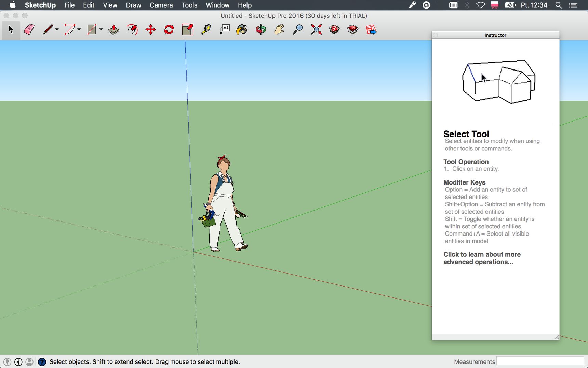Click 'Click to learn about more advanced operations' link
This screenshot has height=368, width=588.
(x=482, y=258)
